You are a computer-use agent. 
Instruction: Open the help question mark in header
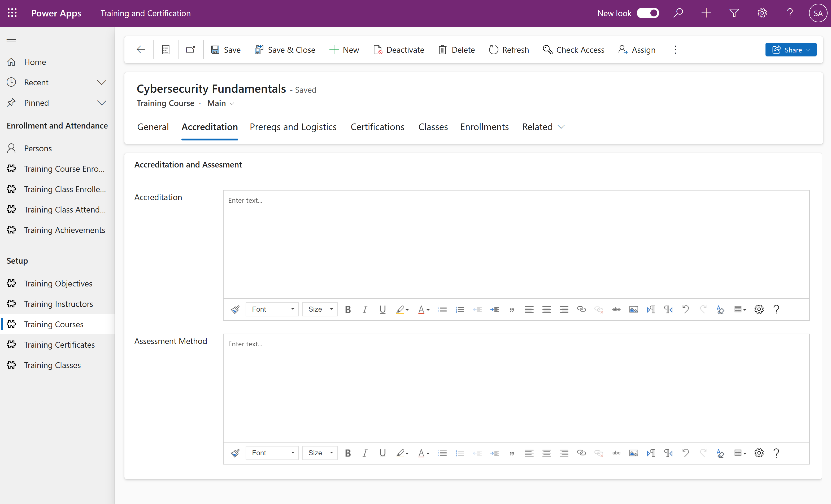pyautogui.click(x=790, y=13)
